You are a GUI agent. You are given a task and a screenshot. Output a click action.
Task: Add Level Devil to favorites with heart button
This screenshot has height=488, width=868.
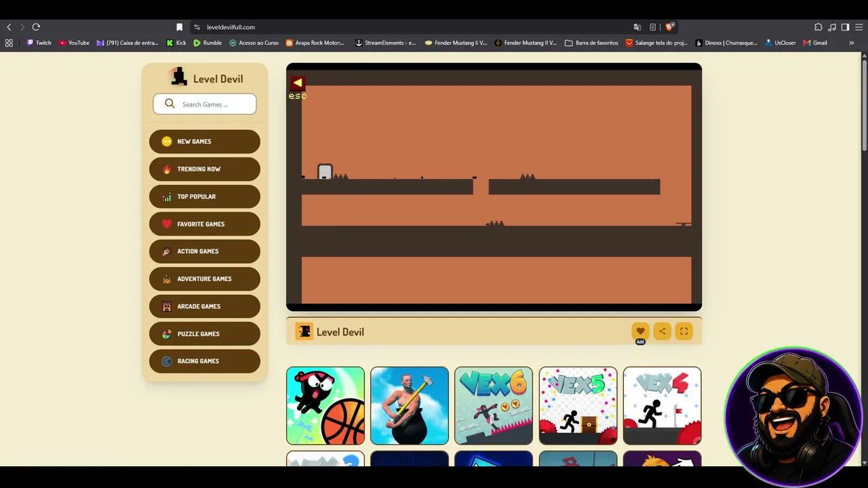(640, 331)
